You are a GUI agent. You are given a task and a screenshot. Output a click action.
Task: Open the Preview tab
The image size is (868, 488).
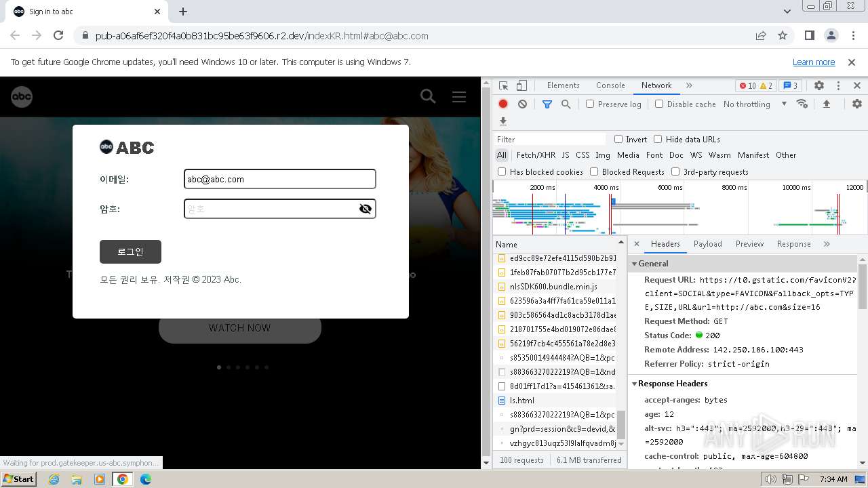[749, 244]
